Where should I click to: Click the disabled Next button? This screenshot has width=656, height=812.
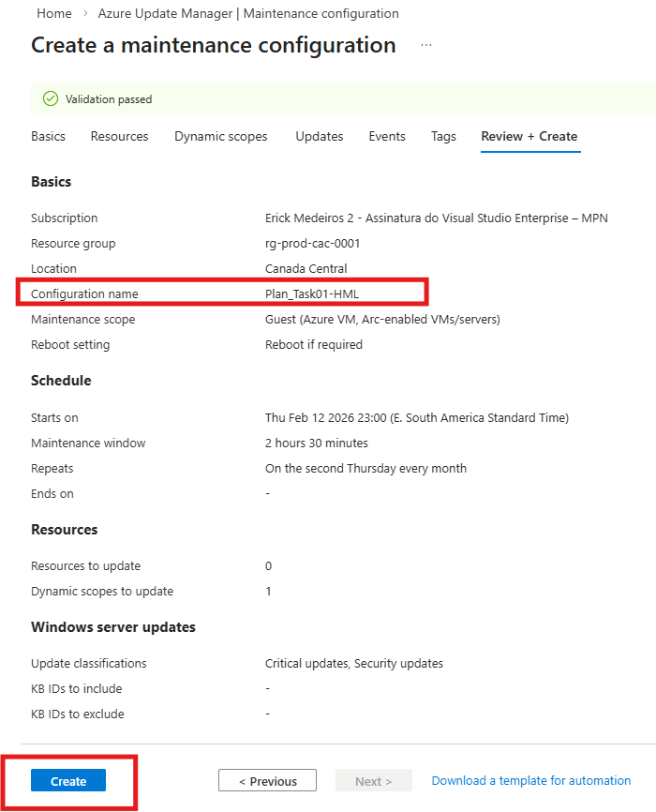pyautogui.click(x=373, y=781)
